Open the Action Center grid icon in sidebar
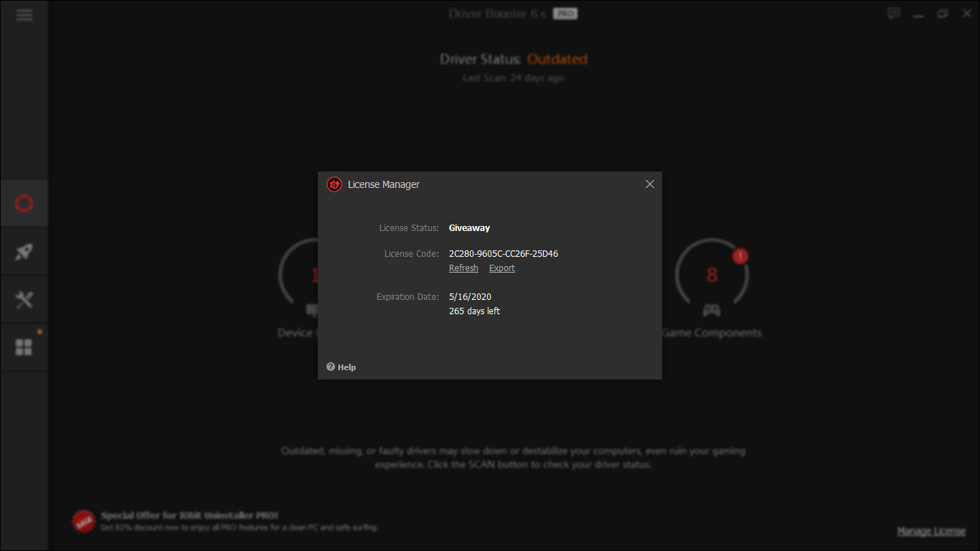Screen dimensions: 980x551 click(24, 348)
